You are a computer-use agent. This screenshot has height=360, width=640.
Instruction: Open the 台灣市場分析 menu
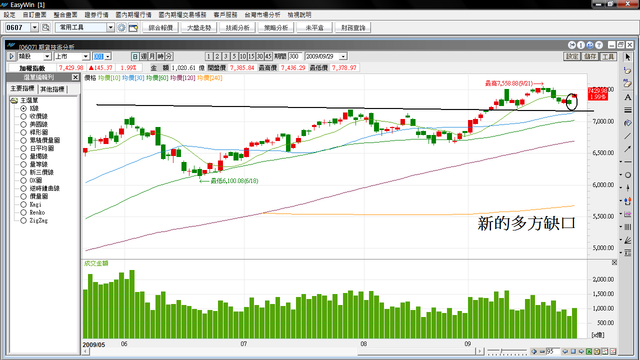[x=262, y=15]
